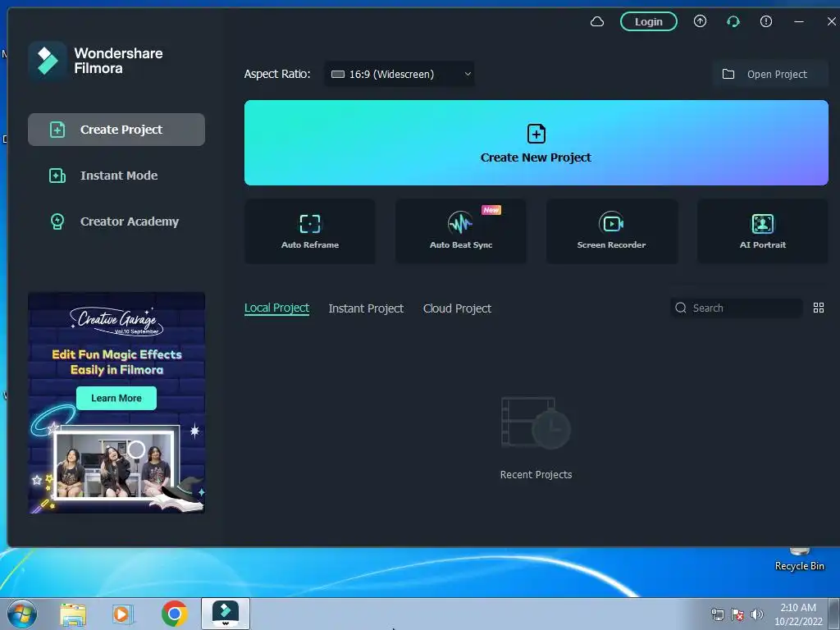This screenshot has width=840, height=630.
Task: Click the magnifier icon in Search box
Action: click(680, 308)
